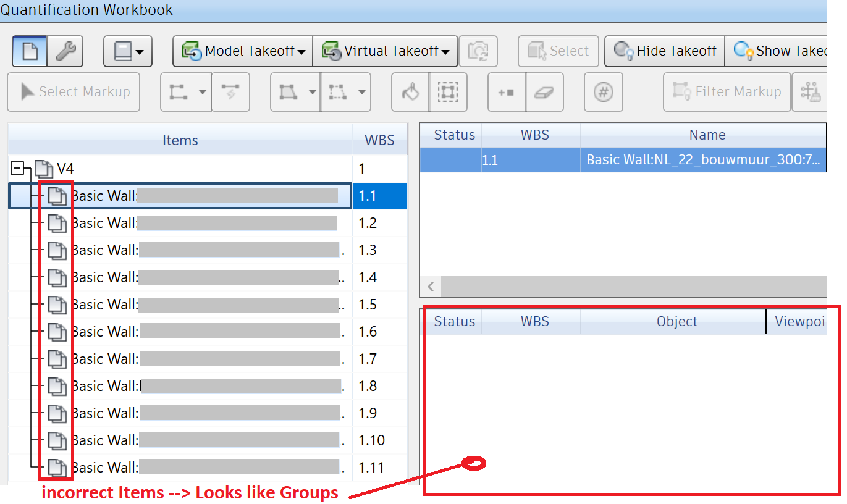The image size is (847, 504).
Task: Click the Select Markup button
Action: (x=74, y=91)
